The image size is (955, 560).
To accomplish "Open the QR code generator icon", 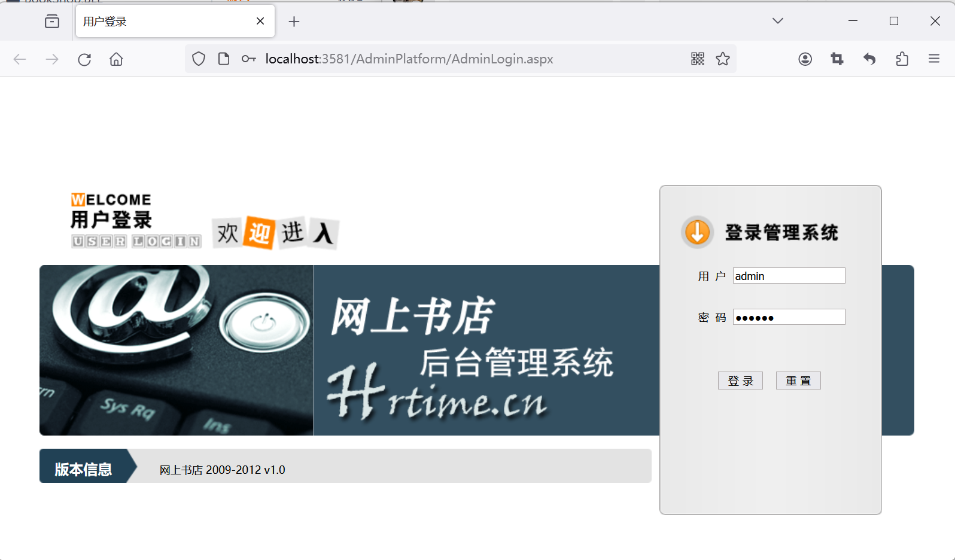I will pos(697,59).
